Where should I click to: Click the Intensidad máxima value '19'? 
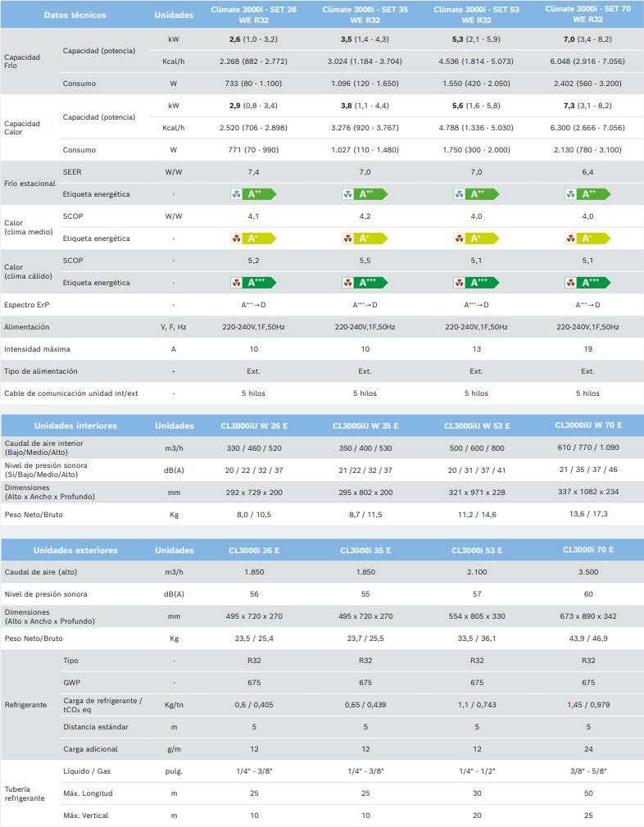point(588,349)
